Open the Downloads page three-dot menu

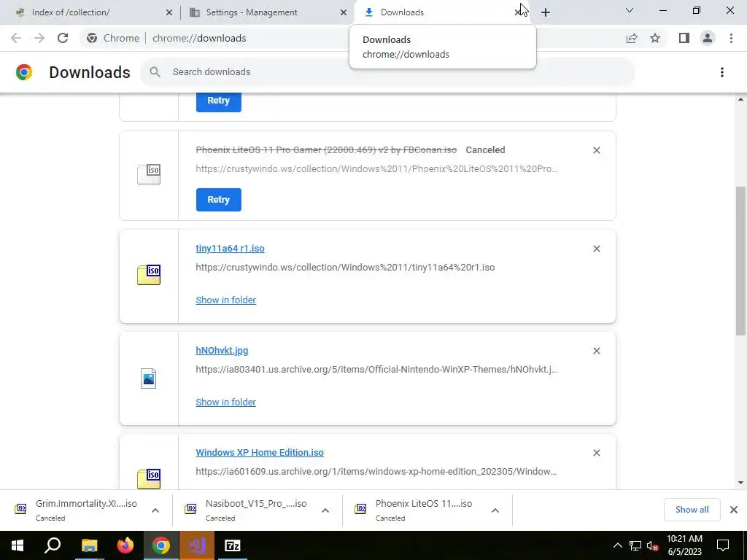722,72
